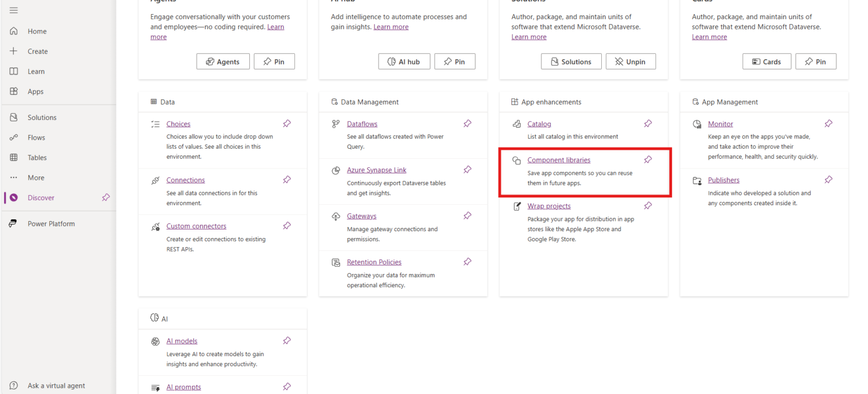The image size is (868, 394).
Task: Click the AI models icon
Action: [156, 341]
